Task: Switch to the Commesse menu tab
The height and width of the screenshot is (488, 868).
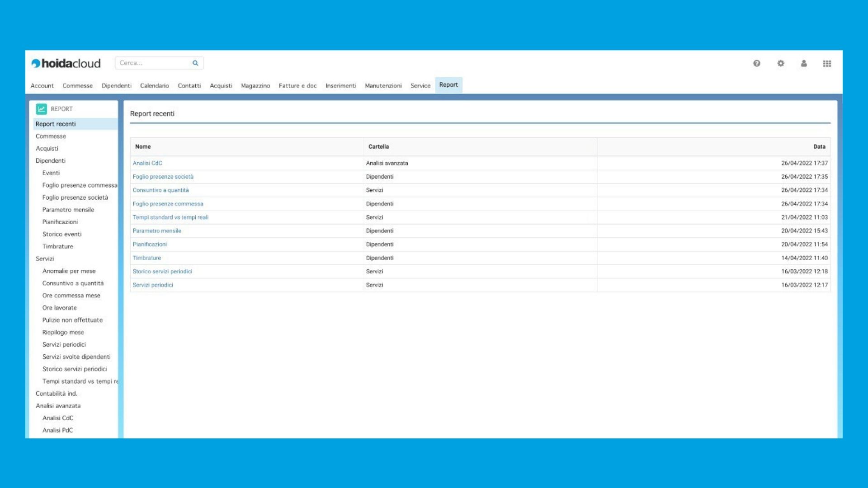Action: pos(77,85)
